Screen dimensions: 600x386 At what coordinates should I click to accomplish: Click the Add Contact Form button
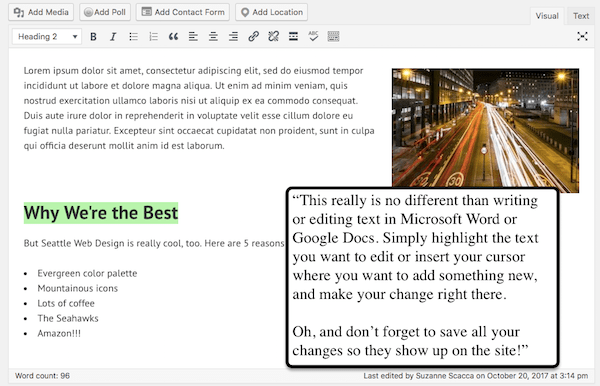tap(183, 12)
